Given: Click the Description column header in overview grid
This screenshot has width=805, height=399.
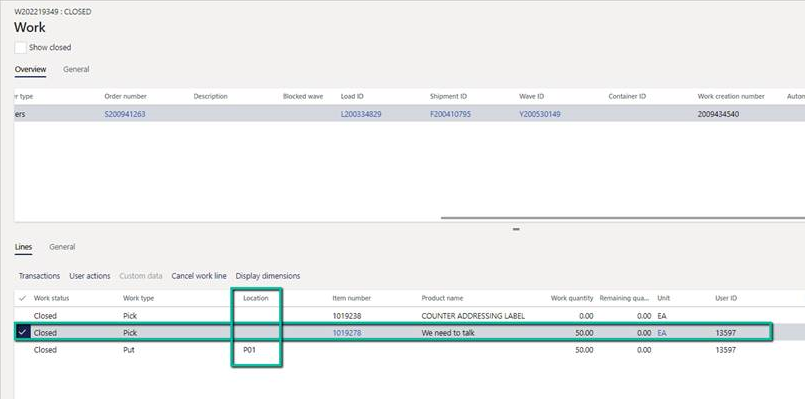Looking at the screenshot, I should [x=210, y=96].
